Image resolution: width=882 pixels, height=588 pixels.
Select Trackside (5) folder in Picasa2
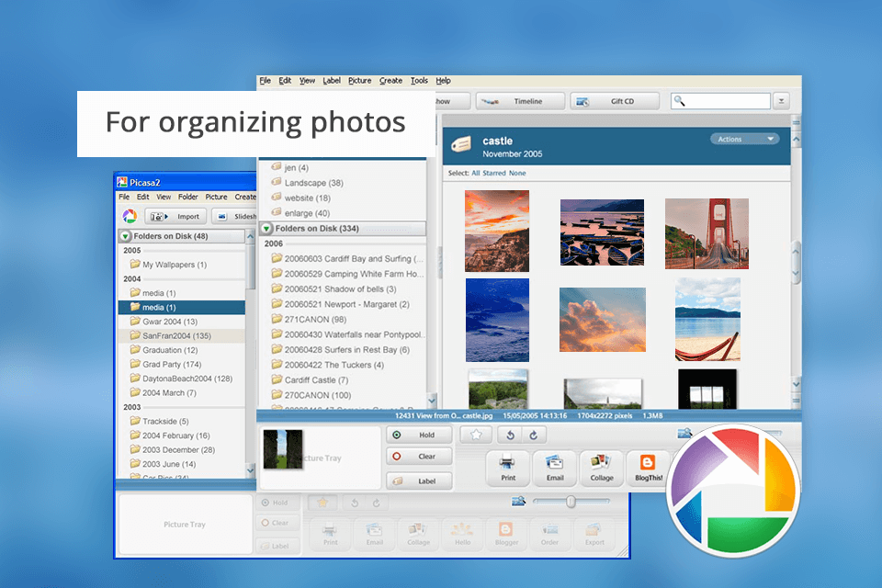tap(159, 422)
